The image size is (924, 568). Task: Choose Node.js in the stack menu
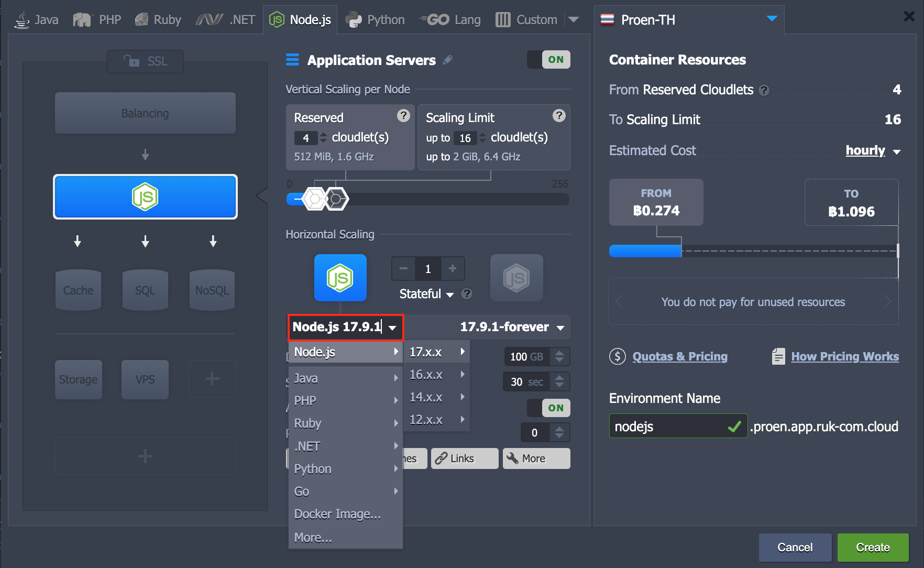pos(346,352)
